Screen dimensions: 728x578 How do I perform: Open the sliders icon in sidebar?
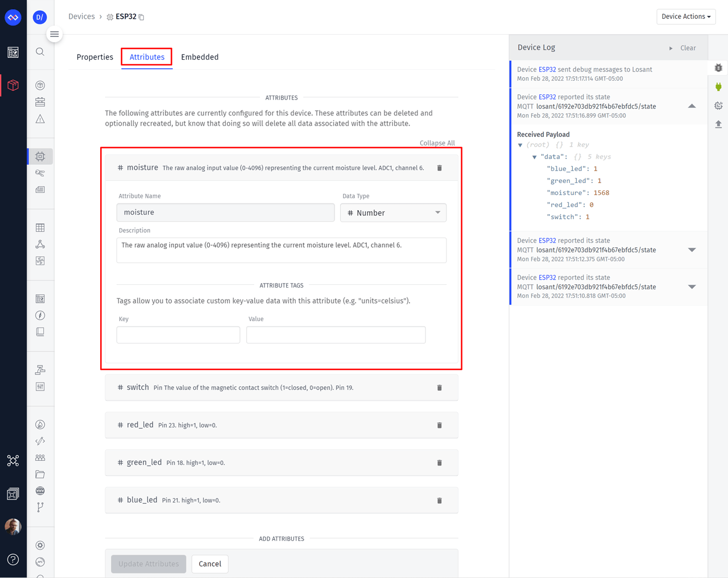pos(40,386)
